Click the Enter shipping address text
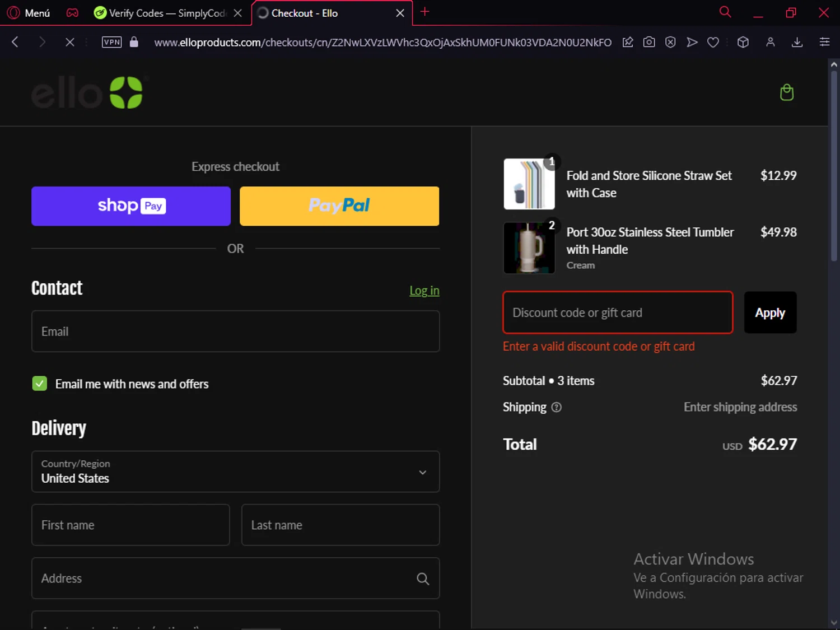This screenshot has height=630, width=840. tap(740, 407)
